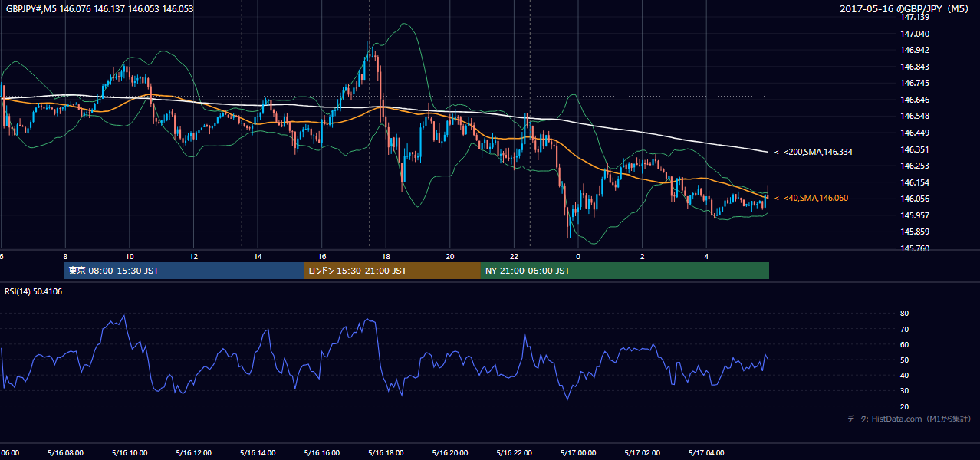980x460 pixels.
Task: Click the RSI axis level 20
Action: pyautogui.click(x=905, y=406)
